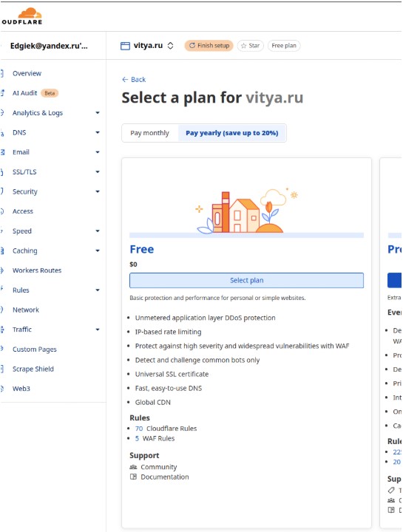The height and width of the screenshot is (532, 403).
Task: Open the Documentation book icon
Action: [x=133, y=477]
